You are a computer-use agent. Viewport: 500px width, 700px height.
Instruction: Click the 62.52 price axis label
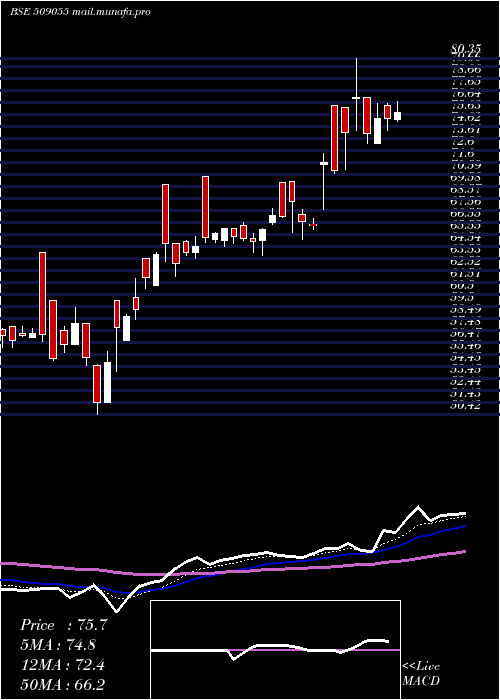pyautogui.click(x=466, y=262)
